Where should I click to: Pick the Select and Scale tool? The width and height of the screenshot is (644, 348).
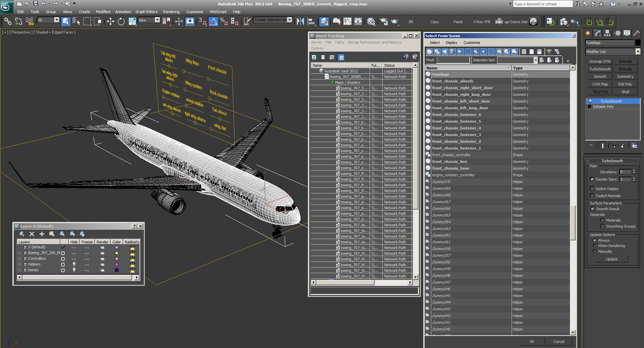pos(132,21)
